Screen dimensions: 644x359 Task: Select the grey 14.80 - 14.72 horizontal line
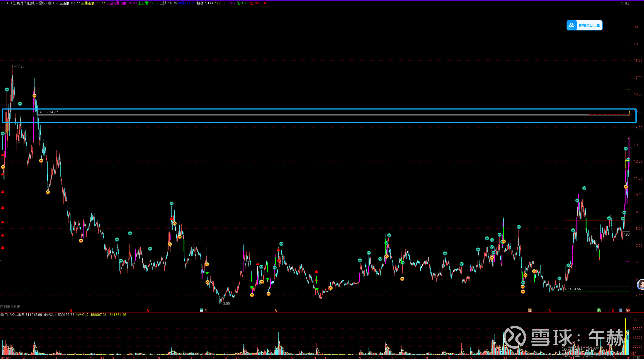click(x=300, y=115)
